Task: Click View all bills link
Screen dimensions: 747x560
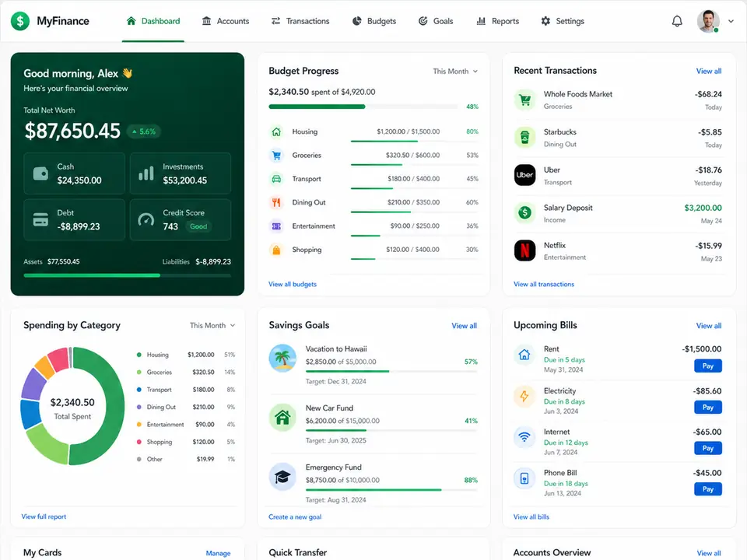Action: coord(531,517)
